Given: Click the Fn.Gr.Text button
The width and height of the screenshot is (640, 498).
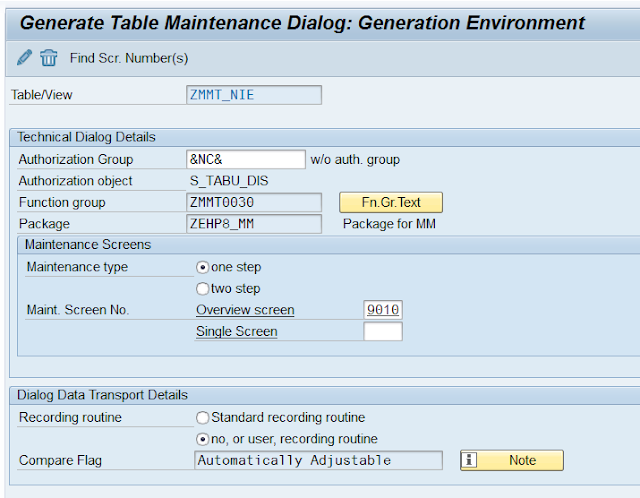Looking at the screenshot, I should pyautogui.click(x=391, y=202).
